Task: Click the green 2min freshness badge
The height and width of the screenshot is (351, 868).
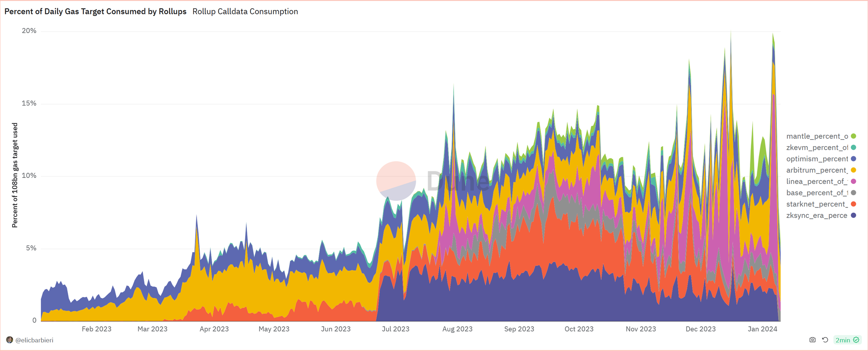Action: pos(847,340)
